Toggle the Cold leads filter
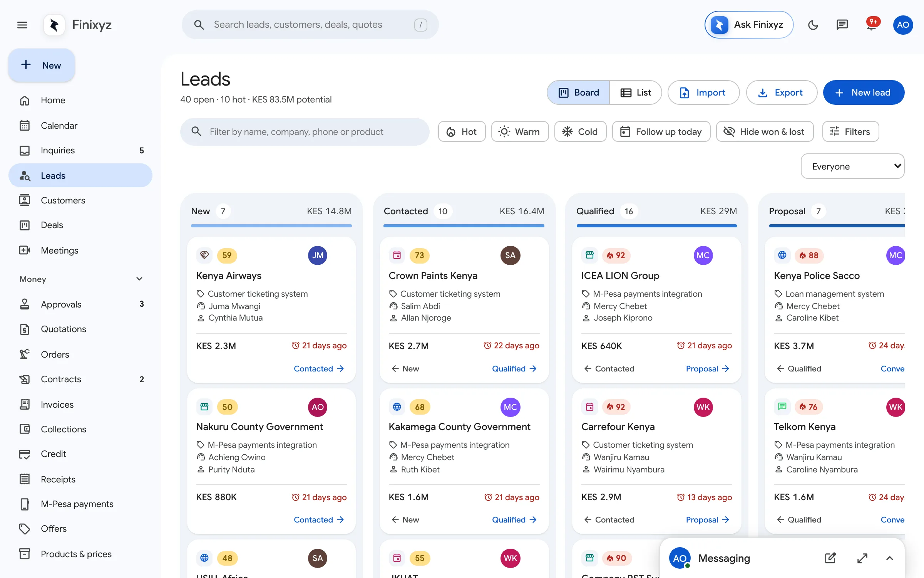Screen dimensions: 924x578 [x=580, y=132]
